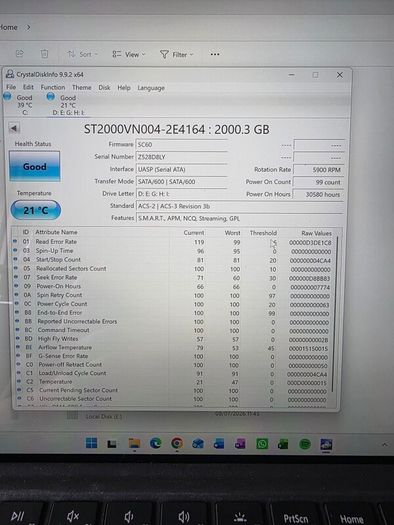Click the Serial Number field
This screenshot has width=394, height=525.
click(x=182, y=157)
